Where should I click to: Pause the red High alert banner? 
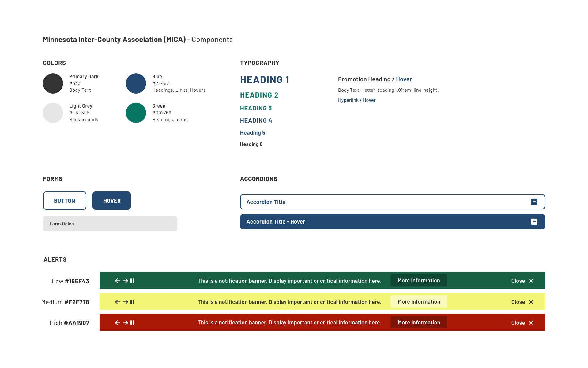(x=132, y=323)
